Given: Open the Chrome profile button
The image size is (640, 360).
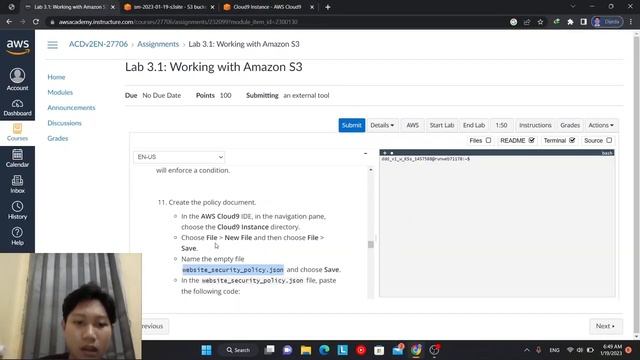Looking at the screenshot, I should click(x=607, y=22).
